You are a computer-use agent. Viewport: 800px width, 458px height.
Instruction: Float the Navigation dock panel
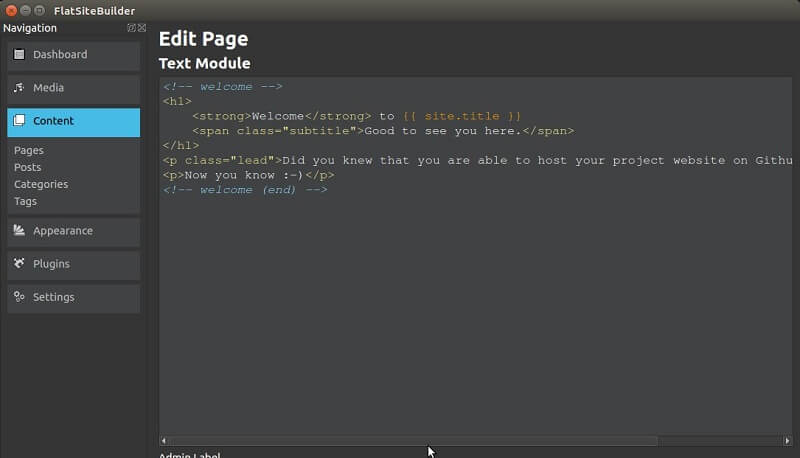pyautogui.click(x=131, y=28)
